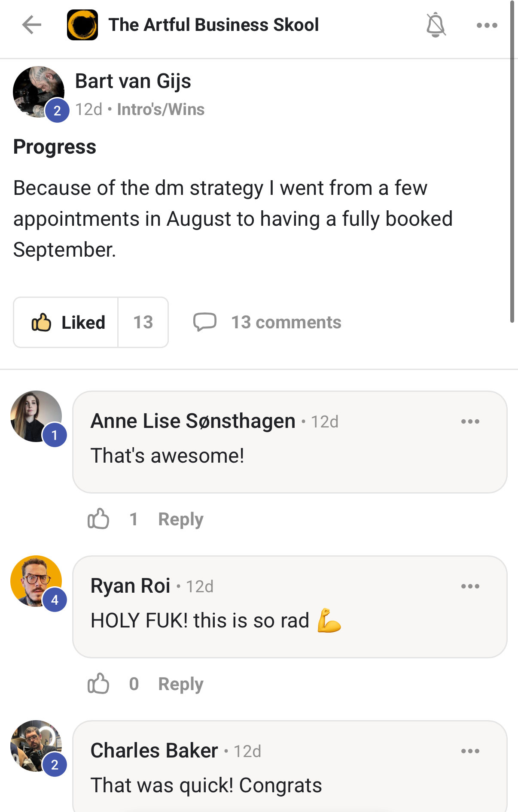Like Ryan Roi's comment with thumbs-up
Screen dimensions: 518x812
click(x=98, y=684)
